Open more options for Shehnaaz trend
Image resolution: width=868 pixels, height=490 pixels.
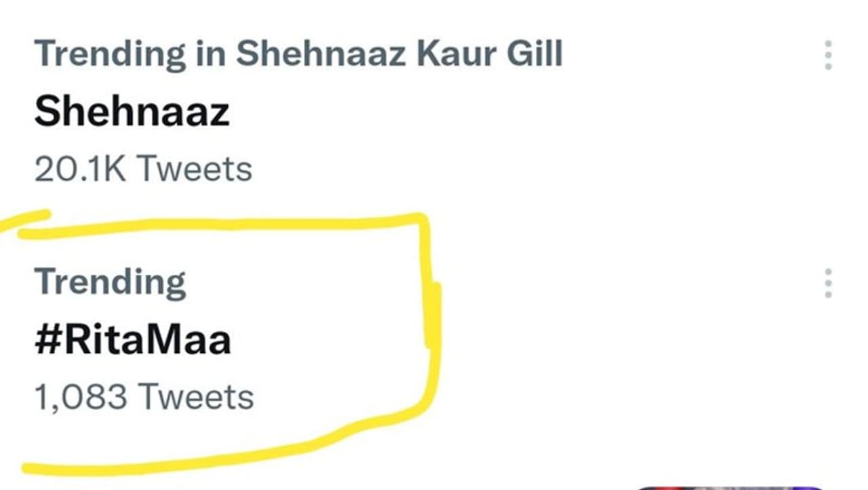coord(827,55)
